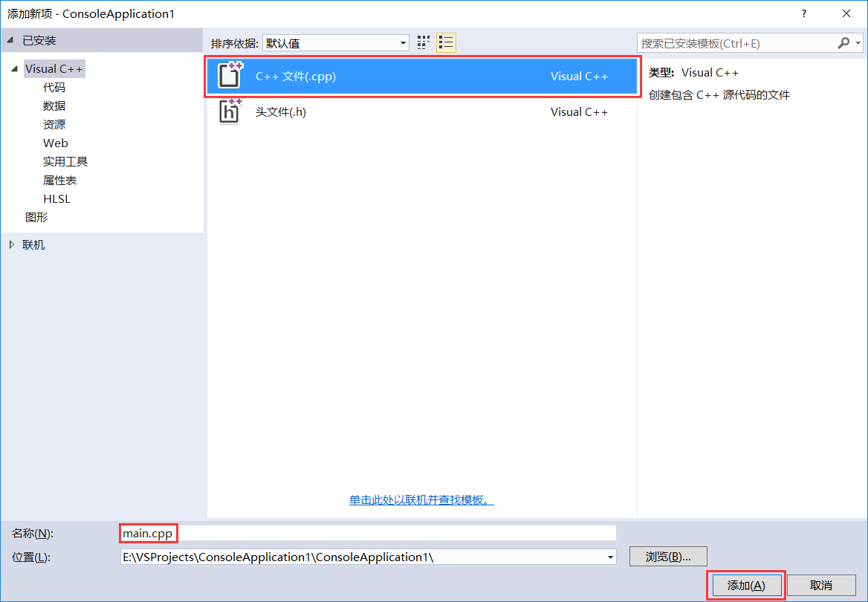
Task: Switch to small icons view
Action: pos(424,43)
